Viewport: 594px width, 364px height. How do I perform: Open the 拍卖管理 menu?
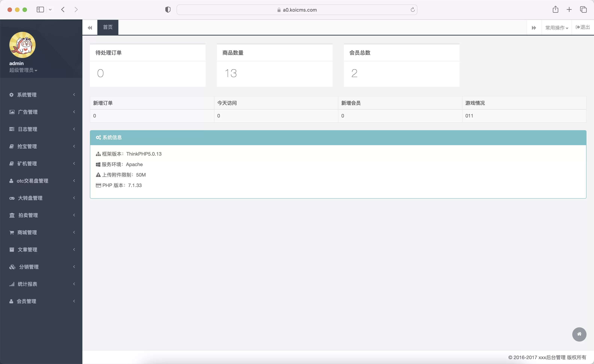coord(41,215)
